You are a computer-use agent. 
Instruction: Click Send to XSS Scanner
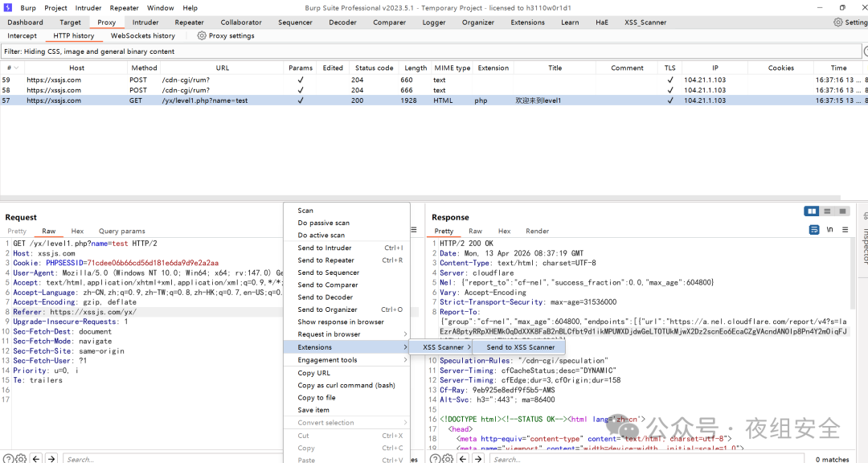coord(519,346)
